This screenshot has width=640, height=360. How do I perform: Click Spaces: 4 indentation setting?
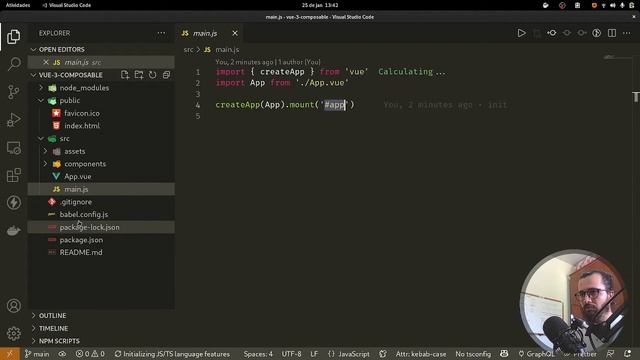[x=258, y=354]
